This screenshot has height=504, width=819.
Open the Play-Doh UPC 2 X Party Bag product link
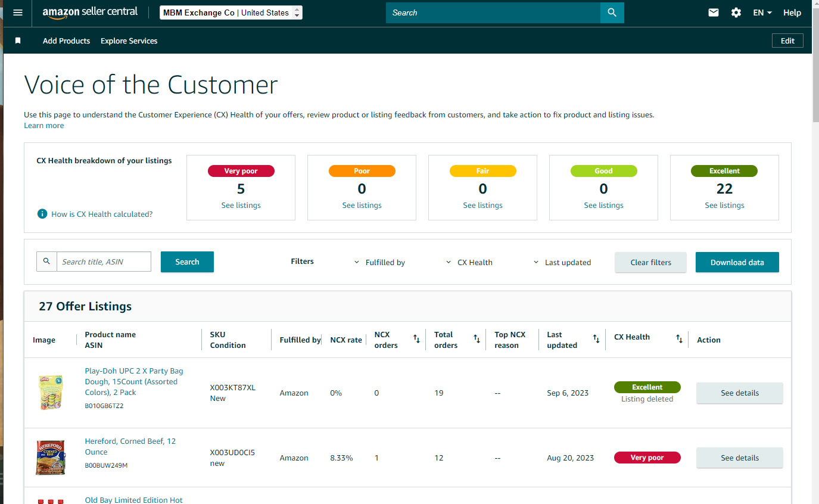click(x=134, y=382)
